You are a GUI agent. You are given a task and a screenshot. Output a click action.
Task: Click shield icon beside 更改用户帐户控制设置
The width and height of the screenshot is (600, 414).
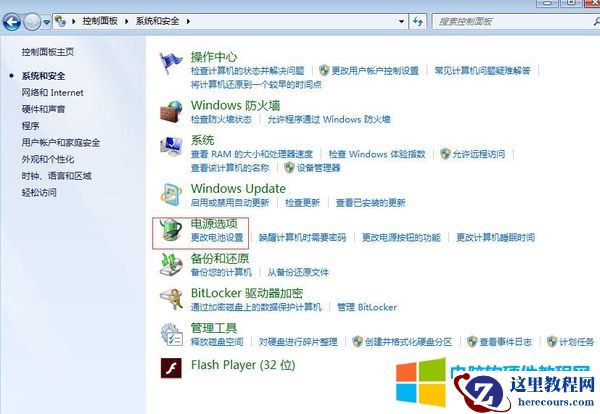pyautogui.click(x=324, y=70)
